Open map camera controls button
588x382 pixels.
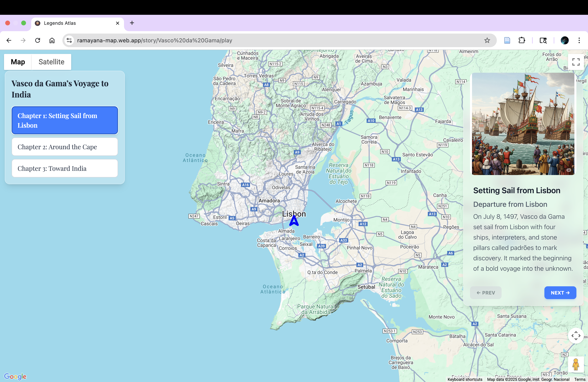coord(576,336)
